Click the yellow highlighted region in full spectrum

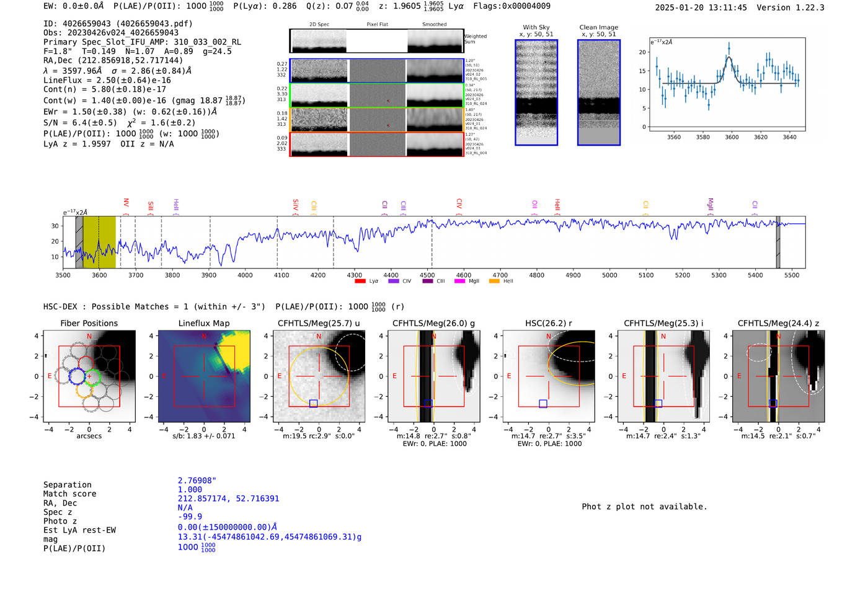pos(99,242)
